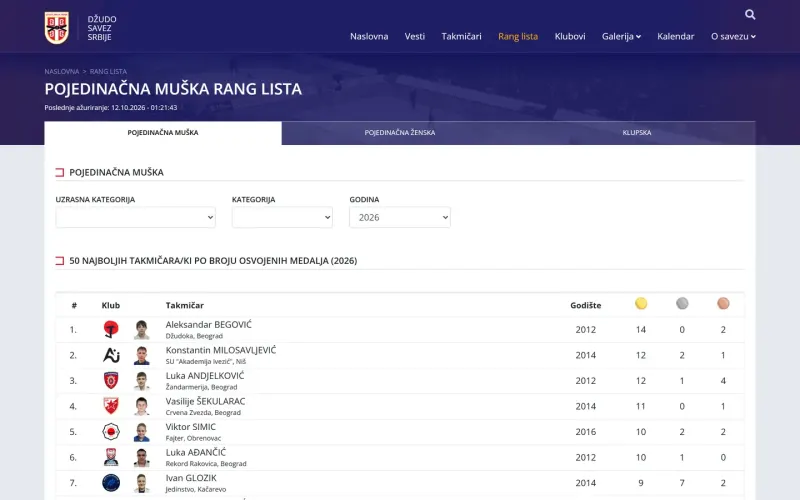800x500 pixels.
Task: Open the Rang lista menu item
Action: click(518, 36)
